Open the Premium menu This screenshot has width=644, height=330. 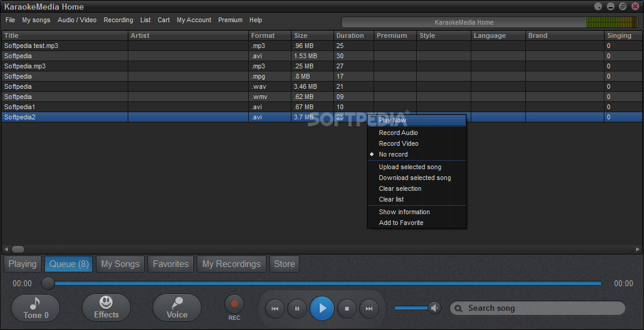point(230,20)
